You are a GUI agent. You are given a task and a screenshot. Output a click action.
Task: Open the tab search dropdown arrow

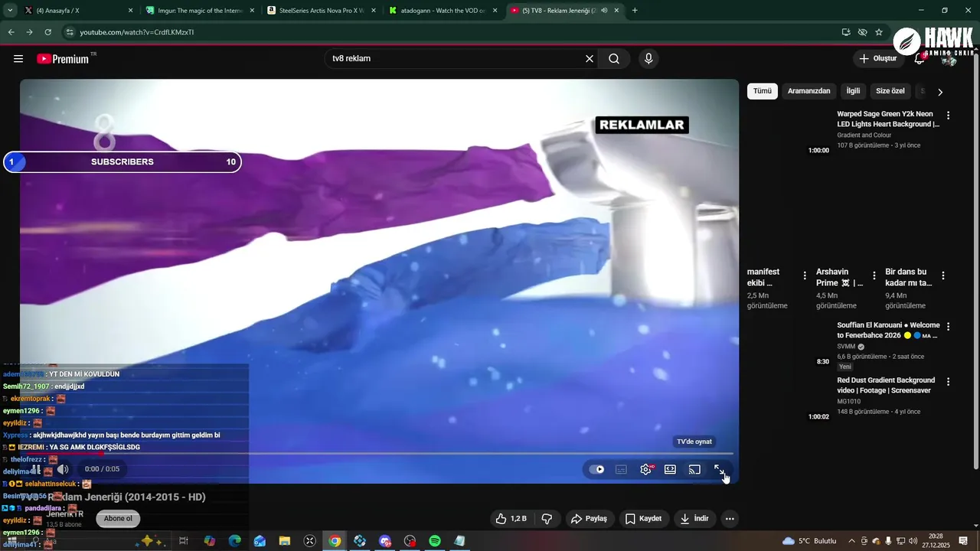[10, 11]
